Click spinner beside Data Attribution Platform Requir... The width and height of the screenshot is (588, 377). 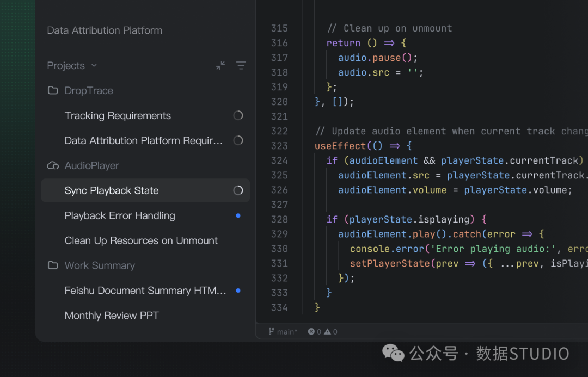tap(238, 140)
